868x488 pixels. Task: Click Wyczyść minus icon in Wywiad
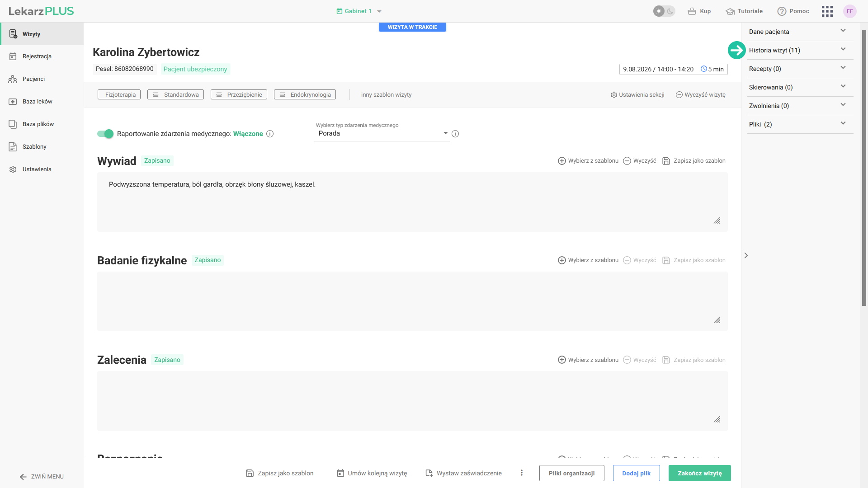point(627,161)
